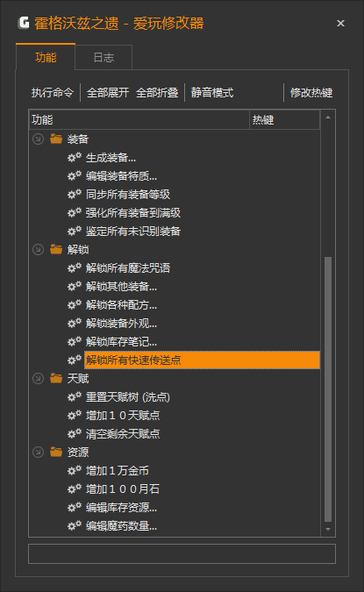Click the scrollbar up arrow
The image size is (364, 592).
(x=328, y=118)
